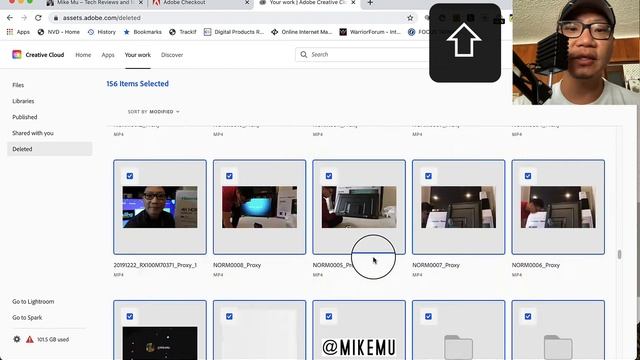This screenshot has height=360, width=640.
Task: Click the storage warning triangle icon
Action: (x=30, y=339)
